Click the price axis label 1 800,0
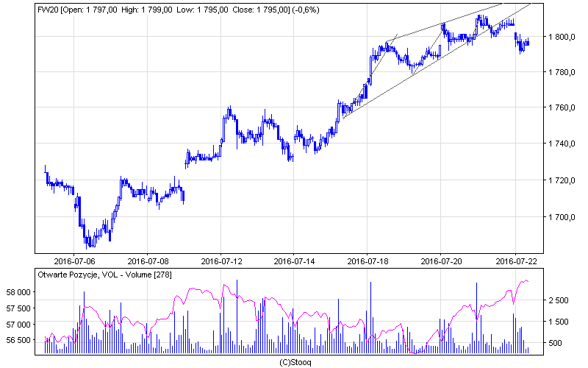 pos(562,37)
